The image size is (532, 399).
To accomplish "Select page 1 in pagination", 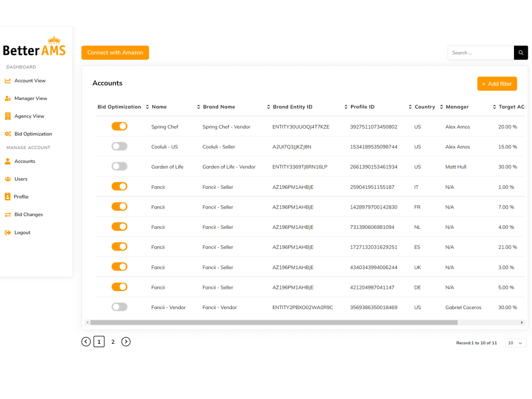I will tap(99, 342).
